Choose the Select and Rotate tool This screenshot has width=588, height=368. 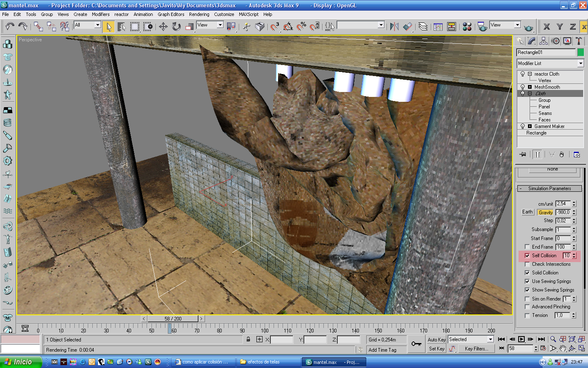pos(176,27)
